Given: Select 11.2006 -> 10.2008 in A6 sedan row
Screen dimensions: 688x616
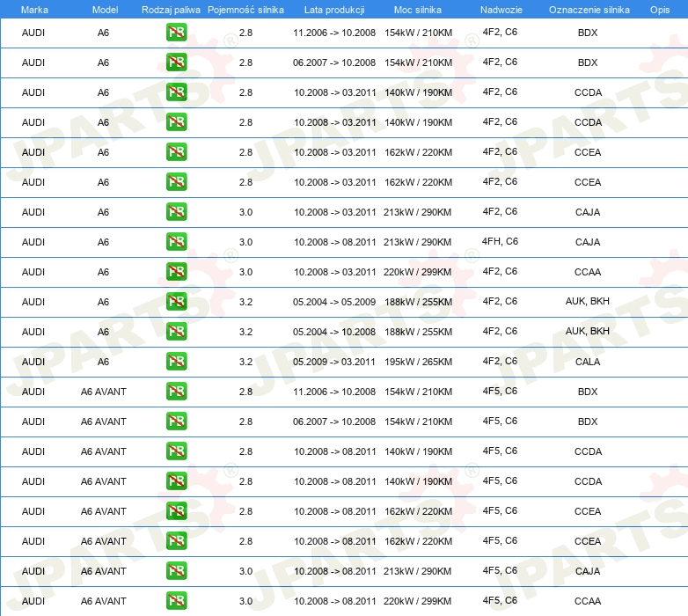Looking at the screenshot, I should [x=334, y=33].
